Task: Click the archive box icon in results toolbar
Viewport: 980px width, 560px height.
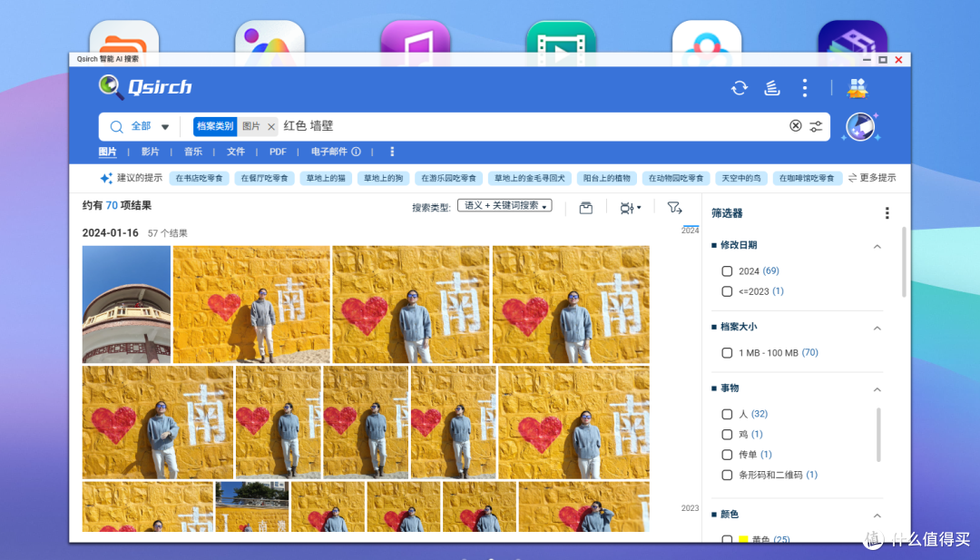Action: point(585,208)
